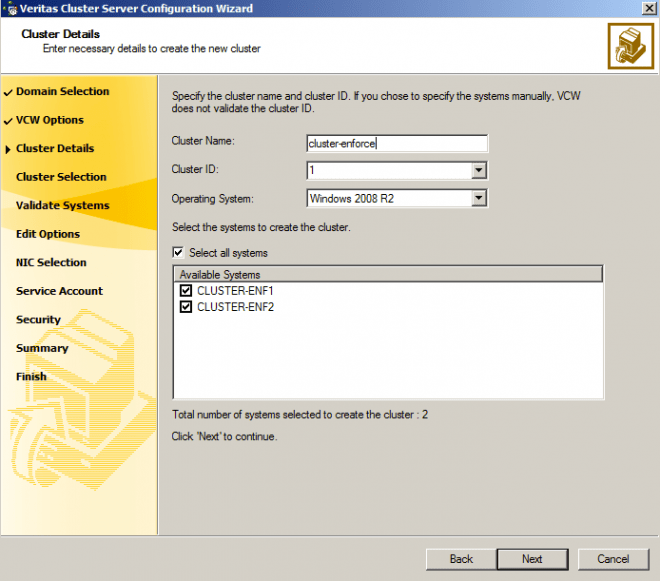Screen dimensions: 660x581
Task: Select the Cluster Details step
Action: point(55,148)
